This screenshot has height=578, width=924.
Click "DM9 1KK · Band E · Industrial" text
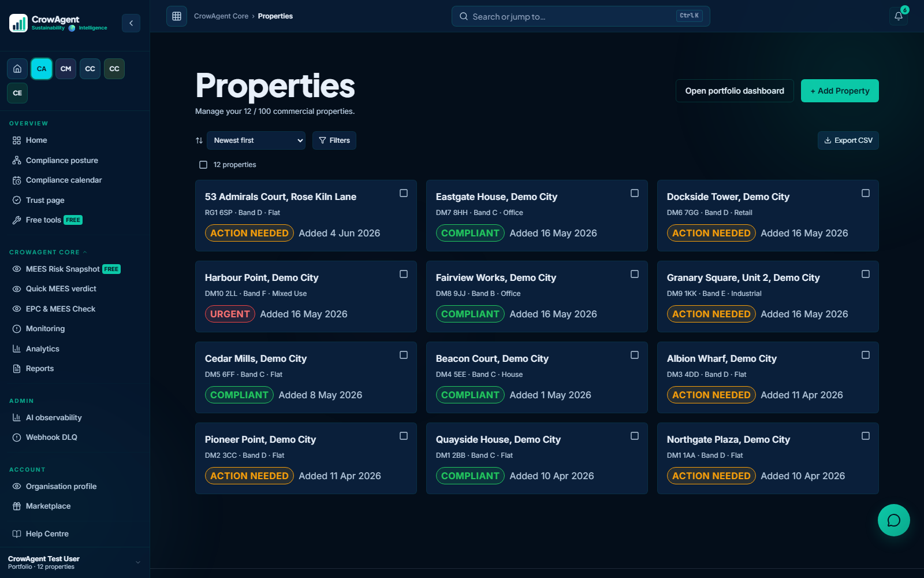tap(714, 294)
